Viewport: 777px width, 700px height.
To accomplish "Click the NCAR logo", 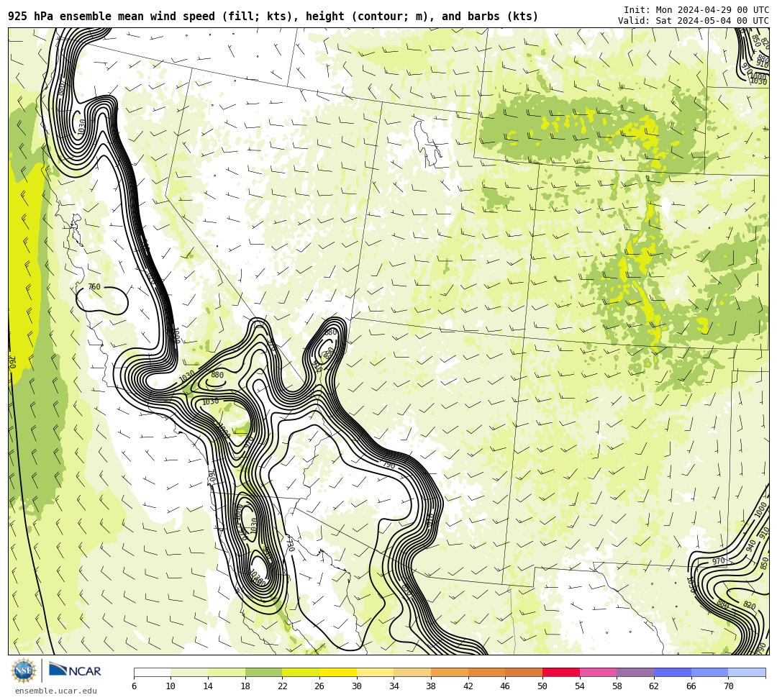I will [x=75, y=671].
